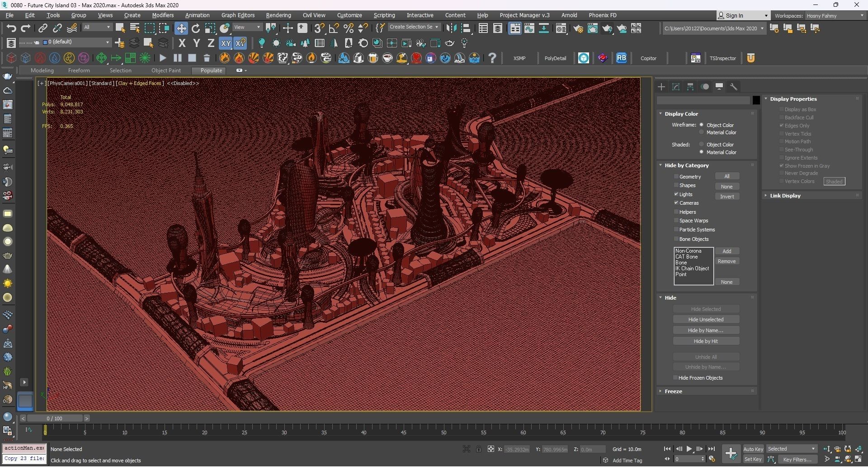Activate Select and Uniform Scale tool

[x=210, y=28]
